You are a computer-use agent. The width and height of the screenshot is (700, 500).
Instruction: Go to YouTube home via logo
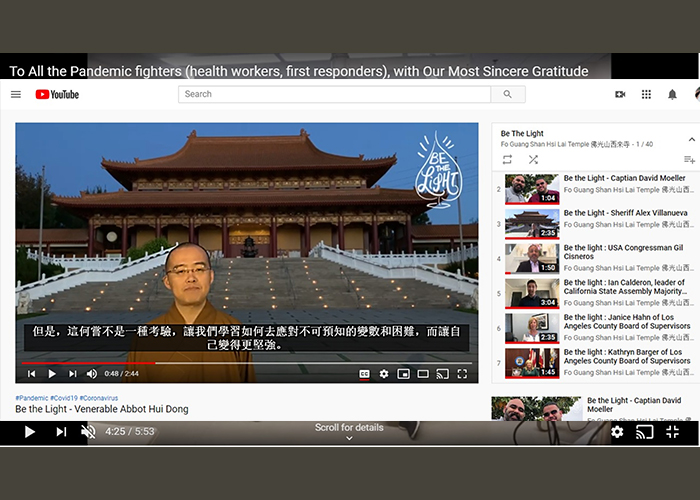point(57,95)
